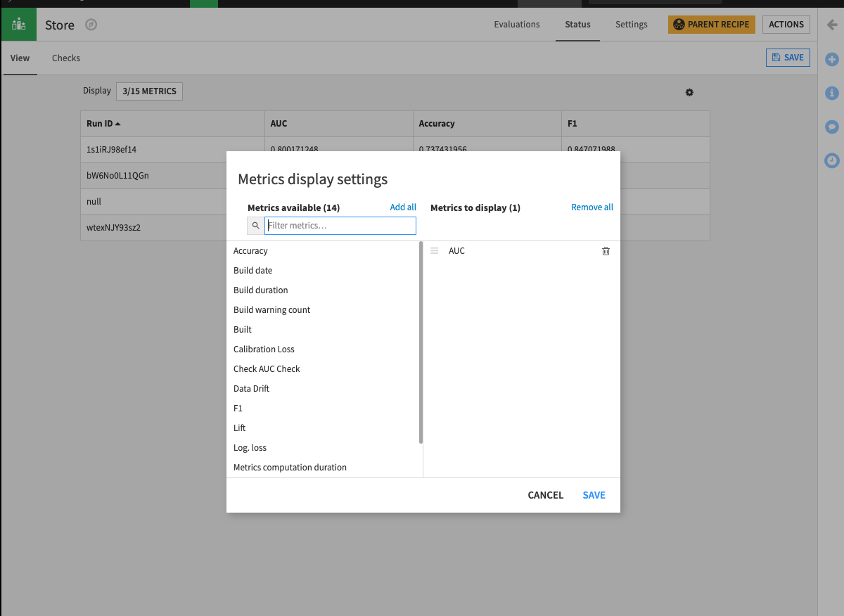Click Remove all link
The height and width of the screenshot is (616, 844).
pos(592,207)
